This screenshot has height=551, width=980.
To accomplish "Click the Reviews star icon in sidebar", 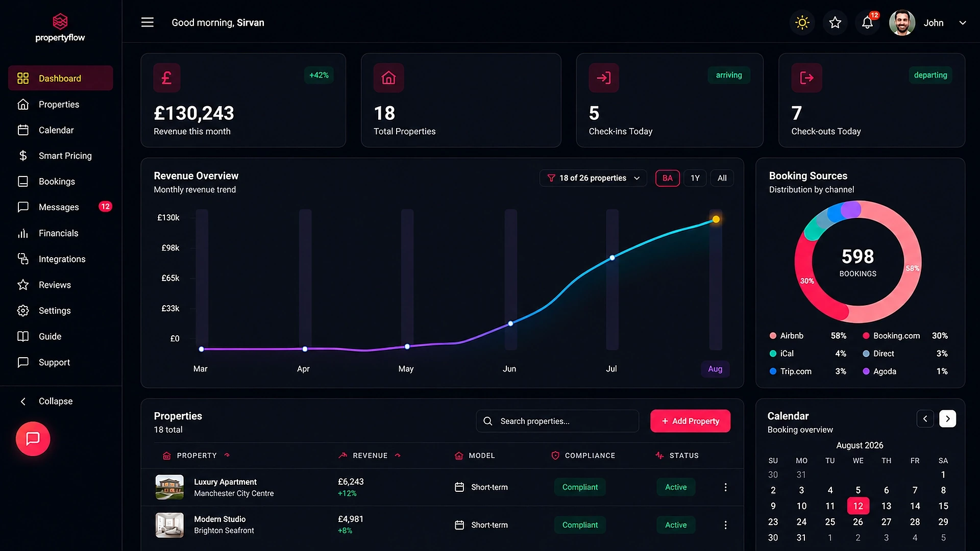I will click(x=23, y=285).
